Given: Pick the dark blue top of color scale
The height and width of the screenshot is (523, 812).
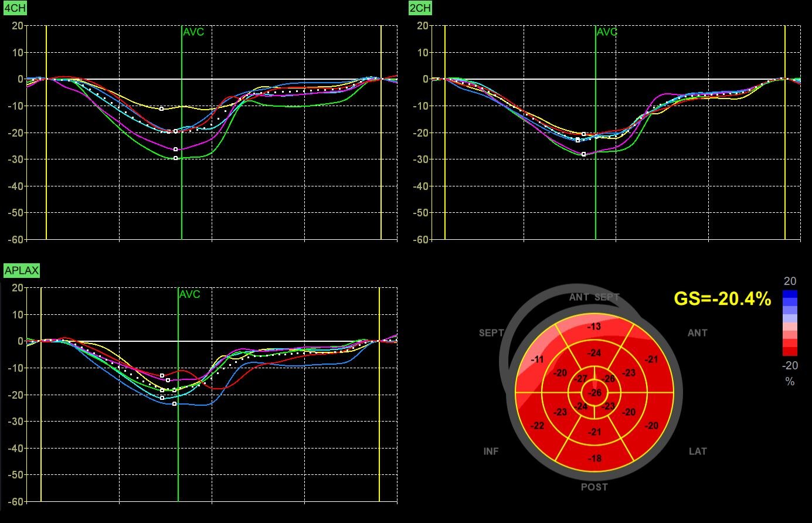Looking at the screenshot, I should [789, 294].
